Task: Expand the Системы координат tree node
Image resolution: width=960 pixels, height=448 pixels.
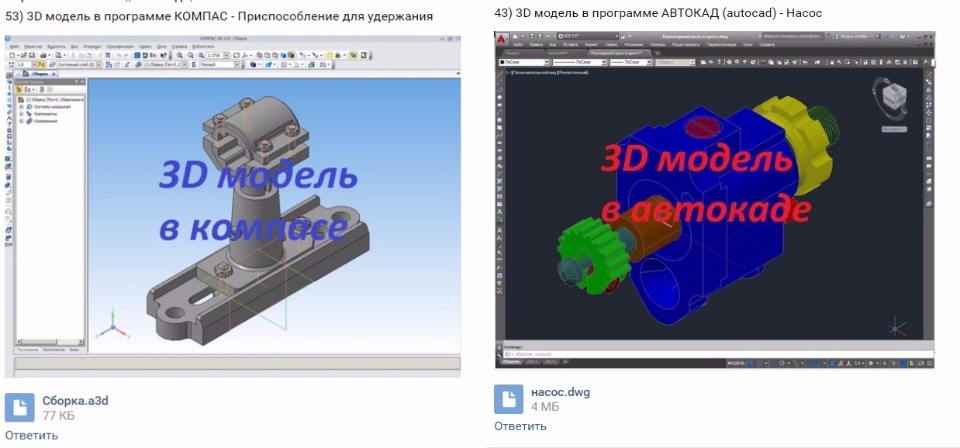Action: click(21, 106)
